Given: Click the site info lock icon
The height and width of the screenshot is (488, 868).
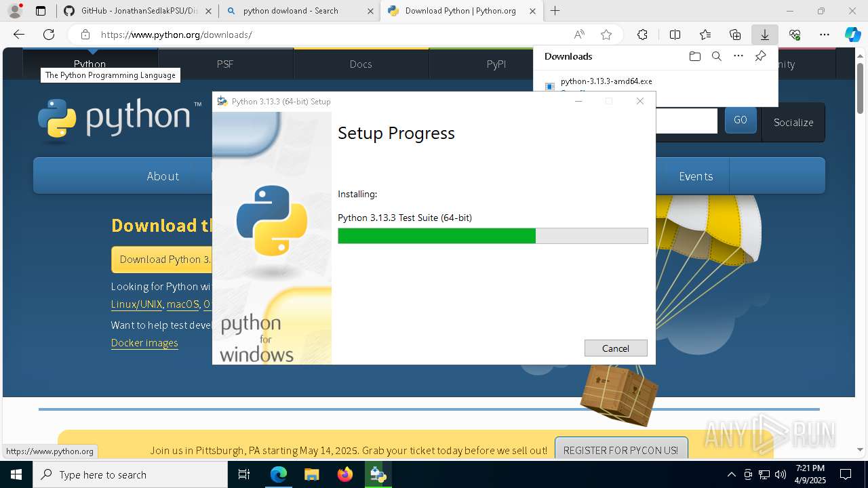Looking at the screenshot, I should coord(85,35).
